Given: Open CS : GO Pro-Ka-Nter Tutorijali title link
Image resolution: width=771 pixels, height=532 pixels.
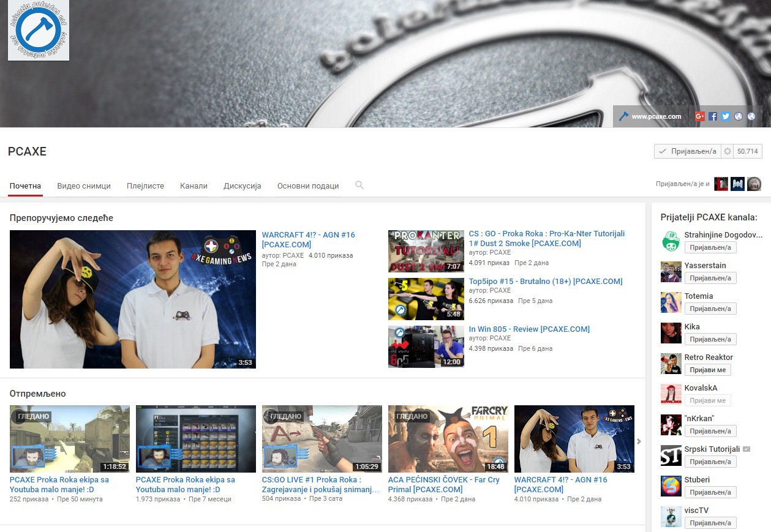Looking at the screenshot, I should coord(547,239).
